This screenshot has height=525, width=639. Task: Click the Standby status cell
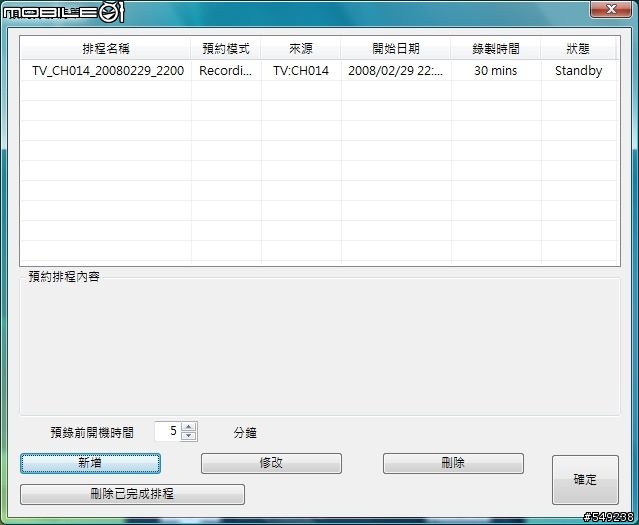(x=578, y=71)
